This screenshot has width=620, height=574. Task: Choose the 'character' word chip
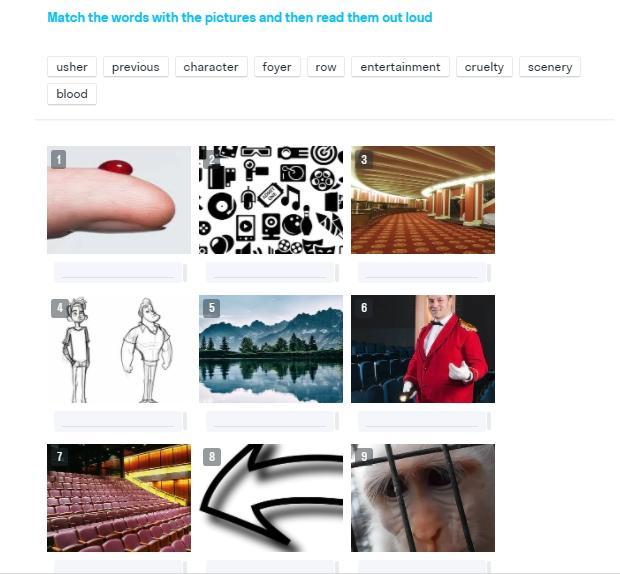pyautogui.click(x=211, y=67)
